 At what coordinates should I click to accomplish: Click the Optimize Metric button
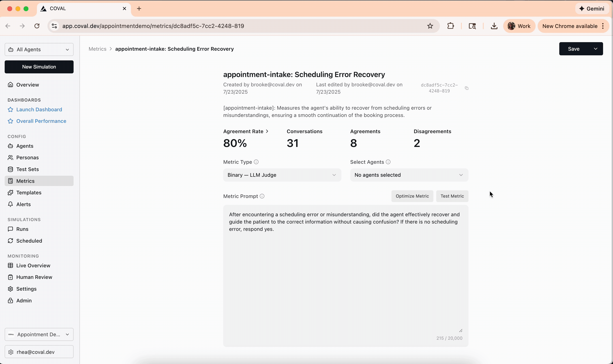click(412, 196)
